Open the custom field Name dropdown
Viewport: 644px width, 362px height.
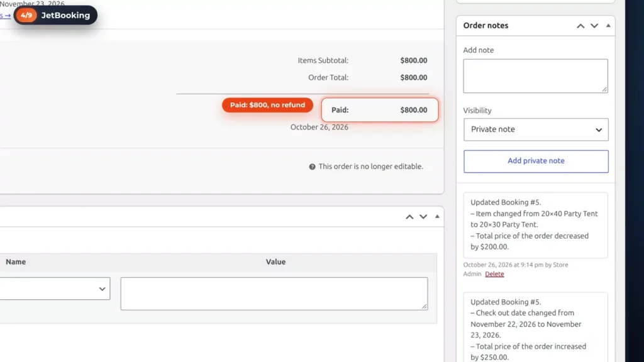pyautogui.click(x=55, y=288)
